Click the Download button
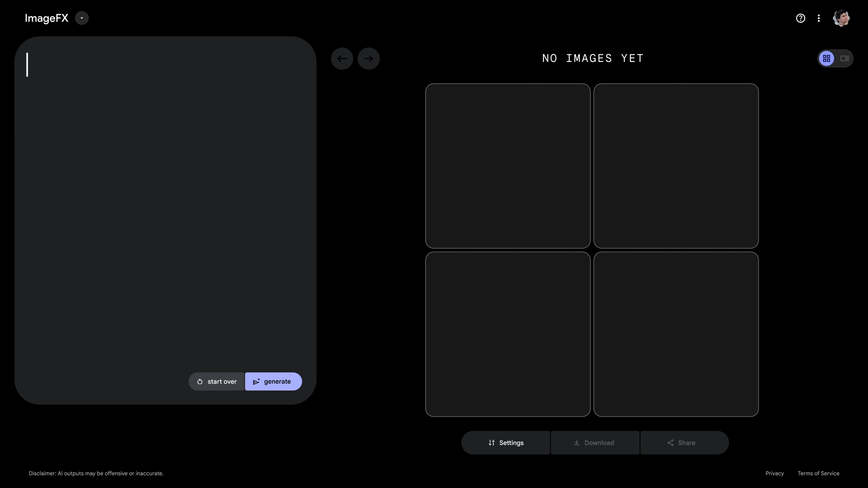This screenshot has width=868, height=488. click(x=594, y=443)
